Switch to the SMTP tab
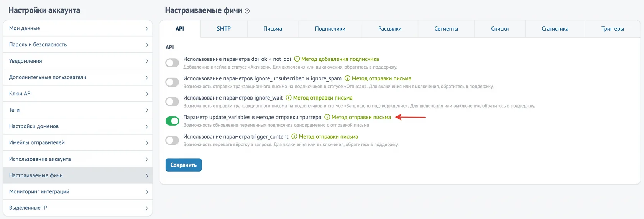Image resolution: width=644 pixels, height=219 pixels. (x=224, y=29)
